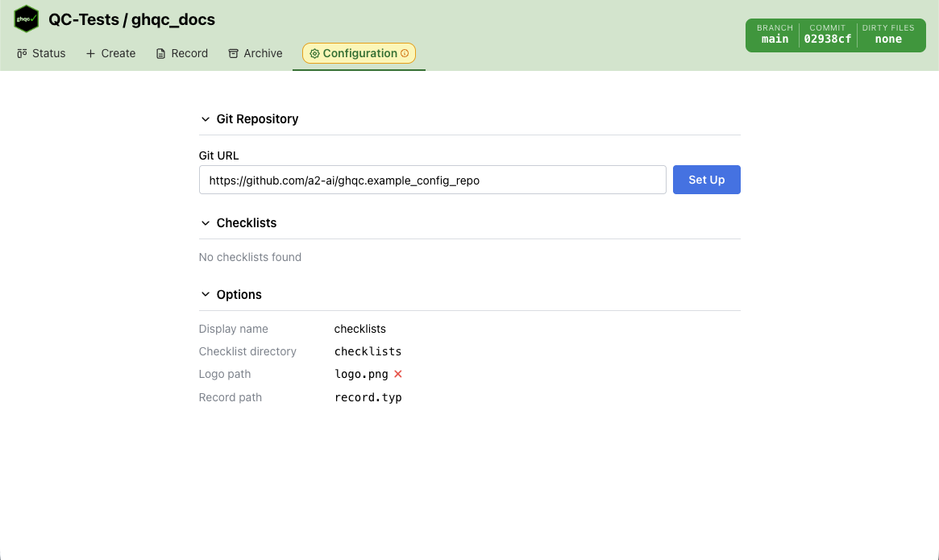Click the record.typ record path value

[368, 397]
